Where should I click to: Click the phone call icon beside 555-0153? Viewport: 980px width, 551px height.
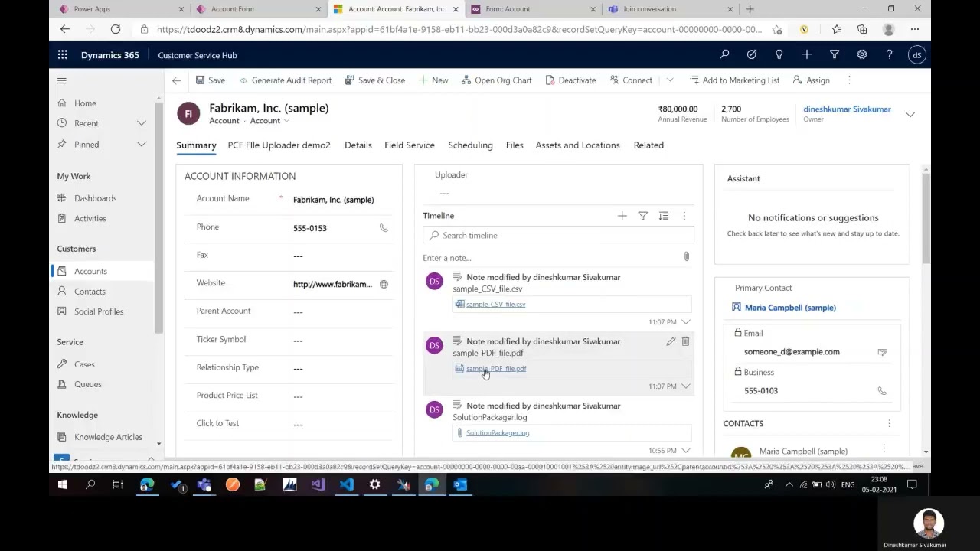(384, 228)
